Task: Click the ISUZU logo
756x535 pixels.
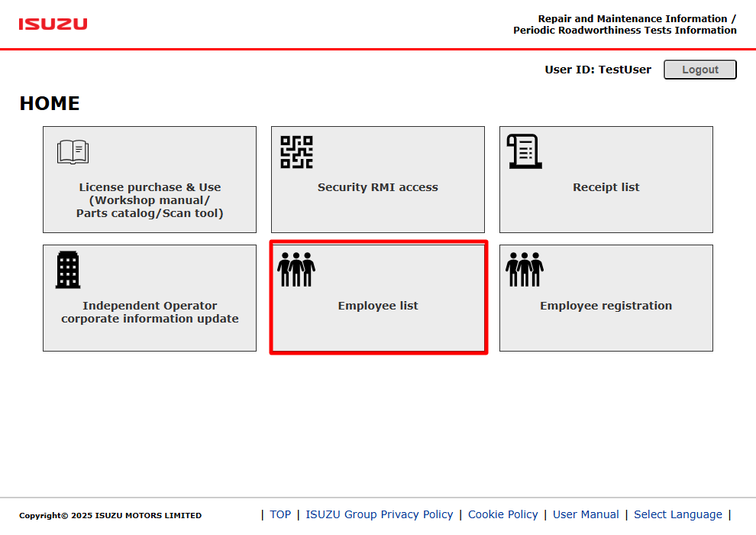Action: pyautogui.click(x=53, y=24)
